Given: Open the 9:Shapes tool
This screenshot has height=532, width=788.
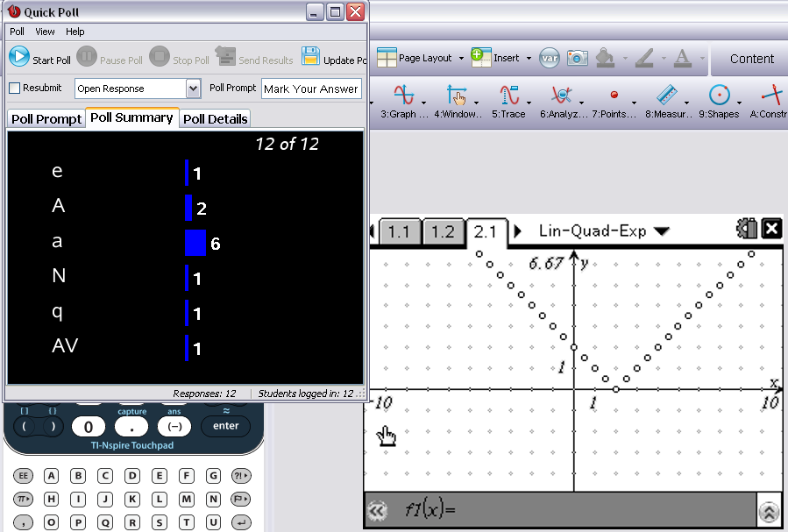Looking at the screenshot, I should 720,95.
